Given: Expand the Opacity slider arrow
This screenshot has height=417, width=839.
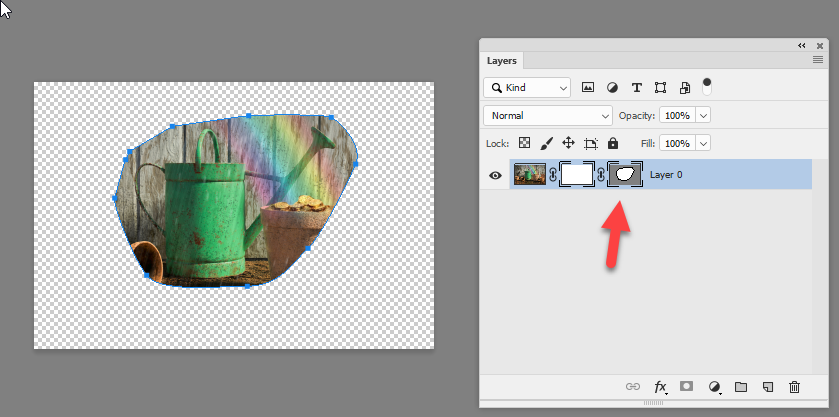Looking at the screenshot, I should tap(703, 116).
